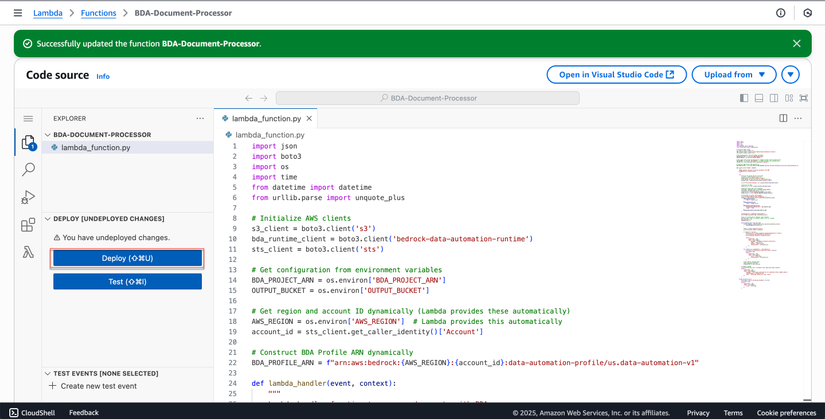Open the Search magnifier in activity bar
Image resolution: width=825 pixels, height=419 pixels.
pyautogui.click(x=28, y=169)
